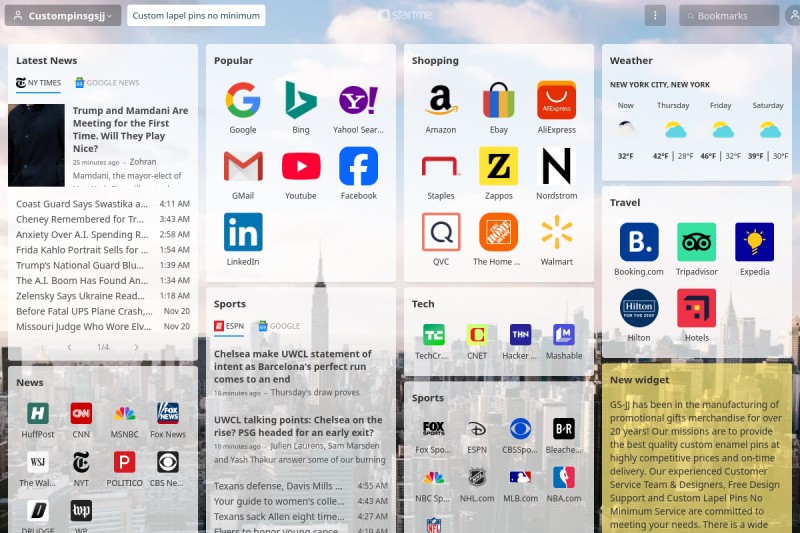Open the CBSSports bookmark
This screenshot has width=800, height=533.
point(520,428)
